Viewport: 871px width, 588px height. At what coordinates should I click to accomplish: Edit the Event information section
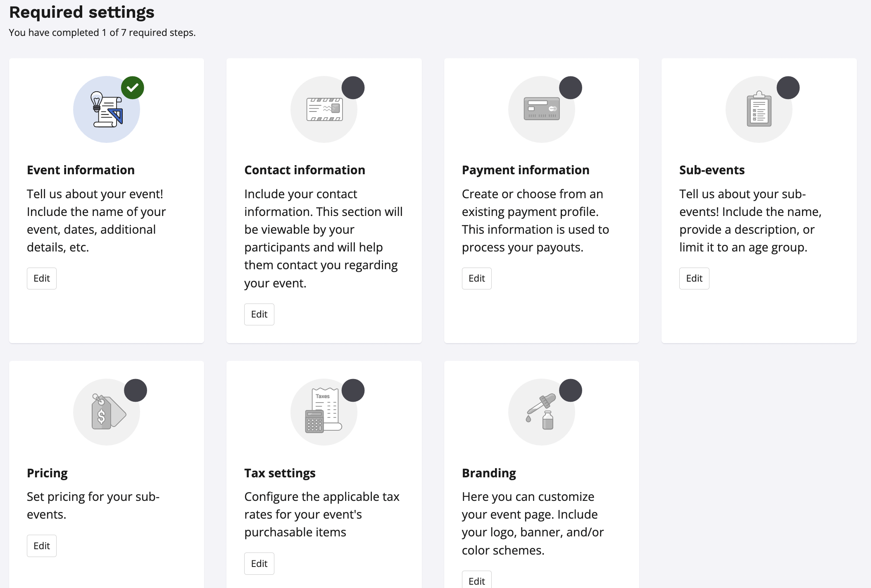[x=42, y=278]
